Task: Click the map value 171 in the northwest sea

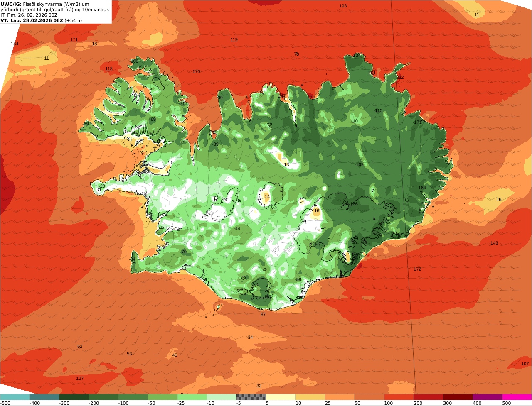Action: click(74, 39)
